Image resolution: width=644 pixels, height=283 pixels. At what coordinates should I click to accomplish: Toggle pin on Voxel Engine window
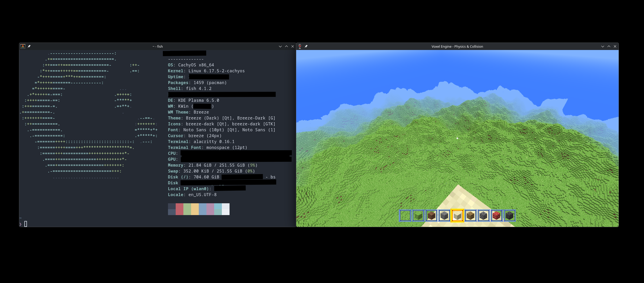306,46
